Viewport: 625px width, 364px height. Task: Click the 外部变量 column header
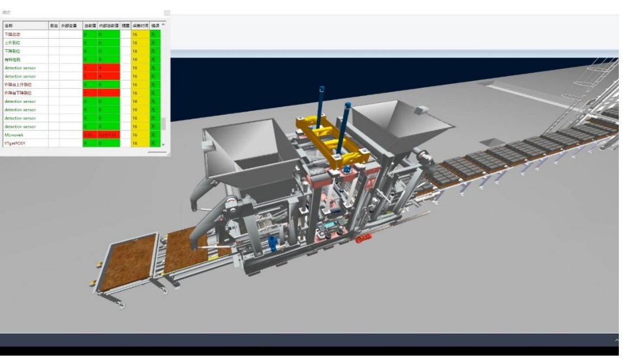pos(71,26)
